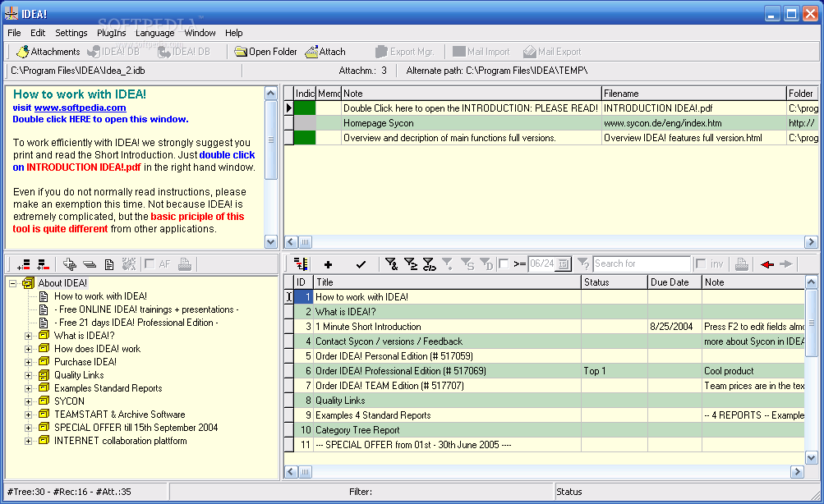824x504 pixels.
Task: Click the filter AND (&) funnel icon
Action: pyautogui.click(x=391, y=264)
